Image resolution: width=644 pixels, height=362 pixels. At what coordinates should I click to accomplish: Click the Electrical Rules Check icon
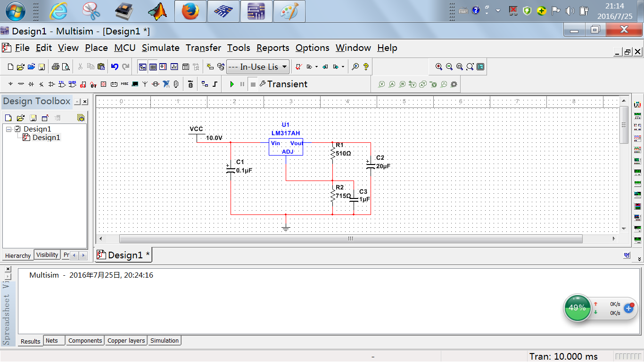tap(298, 67)
